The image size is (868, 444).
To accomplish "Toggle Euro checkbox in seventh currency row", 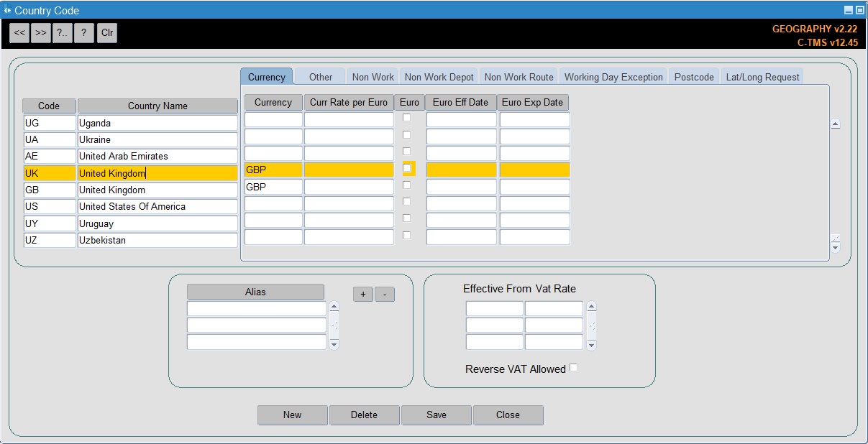I will click(407, 218).
